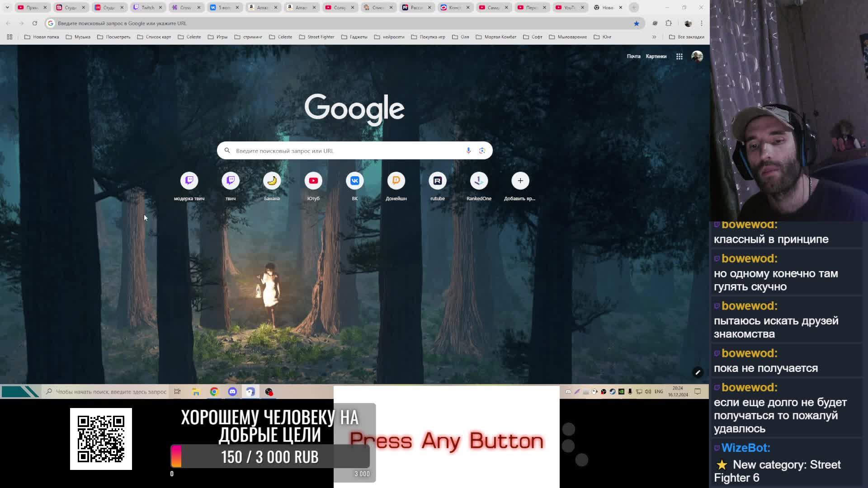Open the Chrome three-dot menu

tap(702, 23)
